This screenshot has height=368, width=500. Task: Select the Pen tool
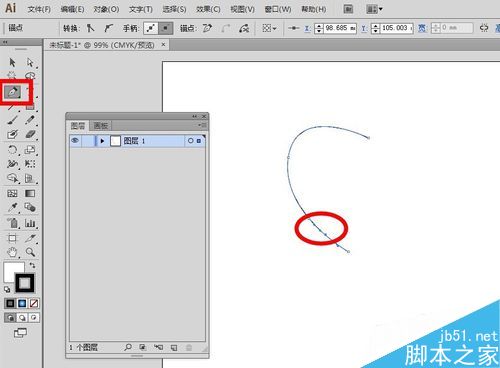coord(13,92)
